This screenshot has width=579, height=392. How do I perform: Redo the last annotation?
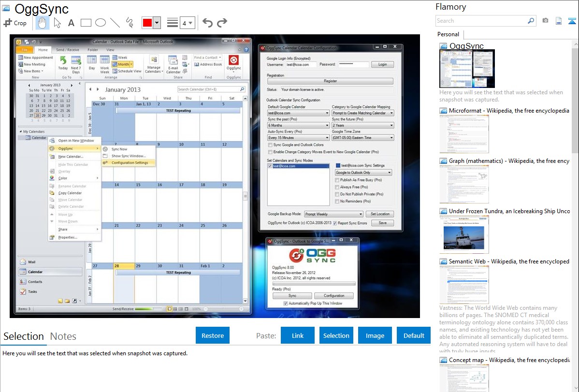pyautogui.click(x=222, y=23)
